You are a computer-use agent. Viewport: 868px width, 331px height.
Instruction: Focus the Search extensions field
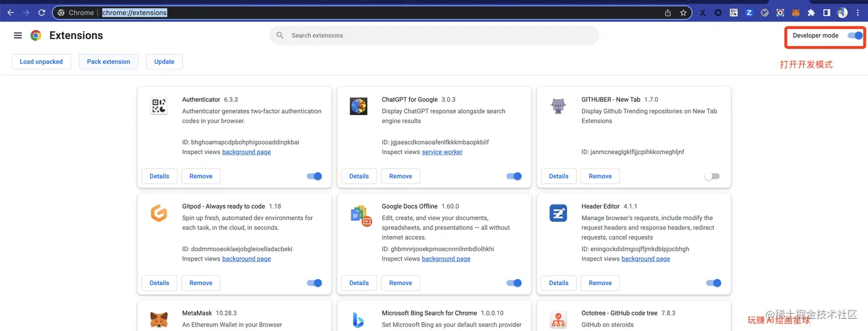434,36
